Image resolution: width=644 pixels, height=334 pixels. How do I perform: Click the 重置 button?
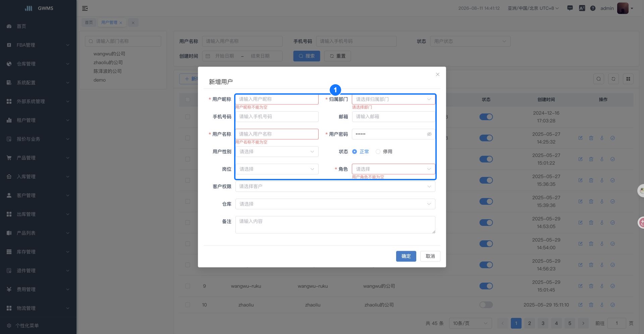point(337,56)
